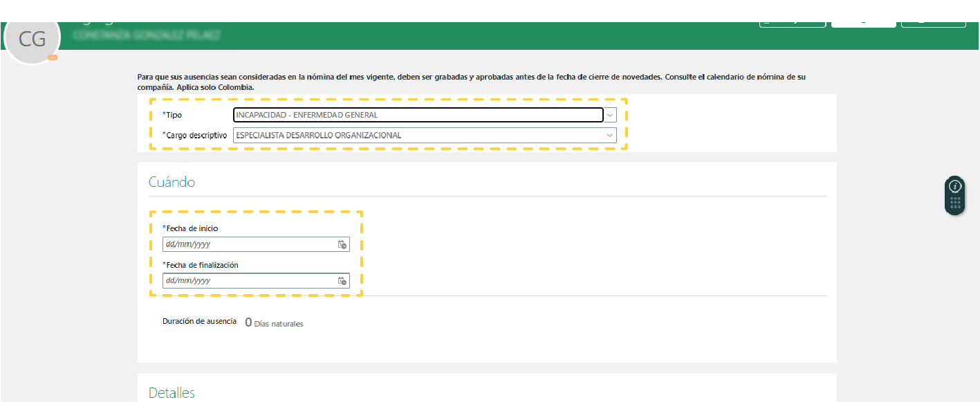
Task: Open the Fecha de finalización calendar picker
Action: pos(342,281)
